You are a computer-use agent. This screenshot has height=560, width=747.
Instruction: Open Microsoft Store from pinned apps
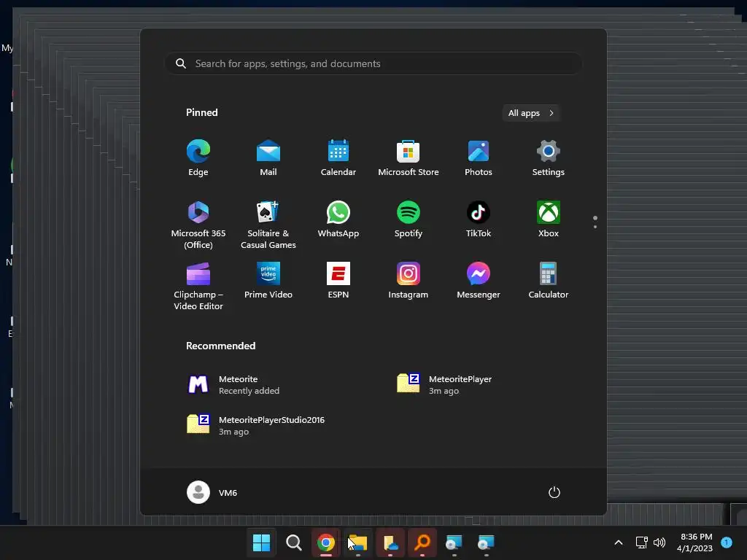(409, 158)
